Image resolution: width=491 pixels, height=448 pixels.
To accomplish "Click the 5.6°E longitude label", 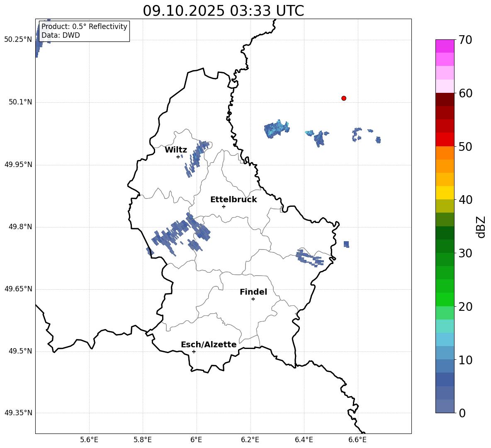I will (89, 440).
